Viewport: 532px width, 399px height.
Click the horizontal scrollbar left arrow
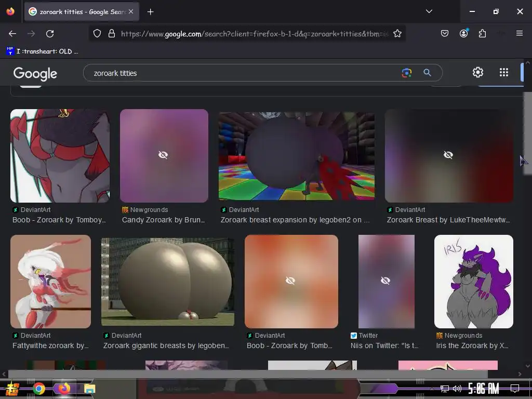pyautogui.click(x=4, y=374)
